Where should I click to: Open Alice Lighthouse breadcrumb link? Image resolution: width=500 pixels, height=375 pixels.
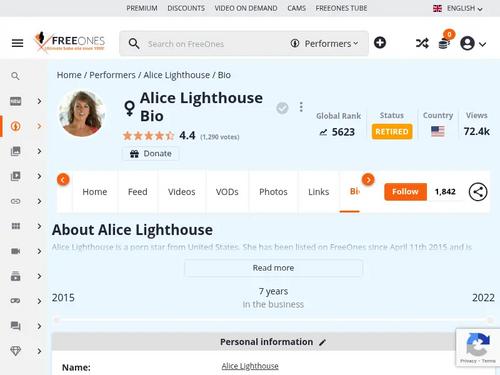tap(177, 75)
